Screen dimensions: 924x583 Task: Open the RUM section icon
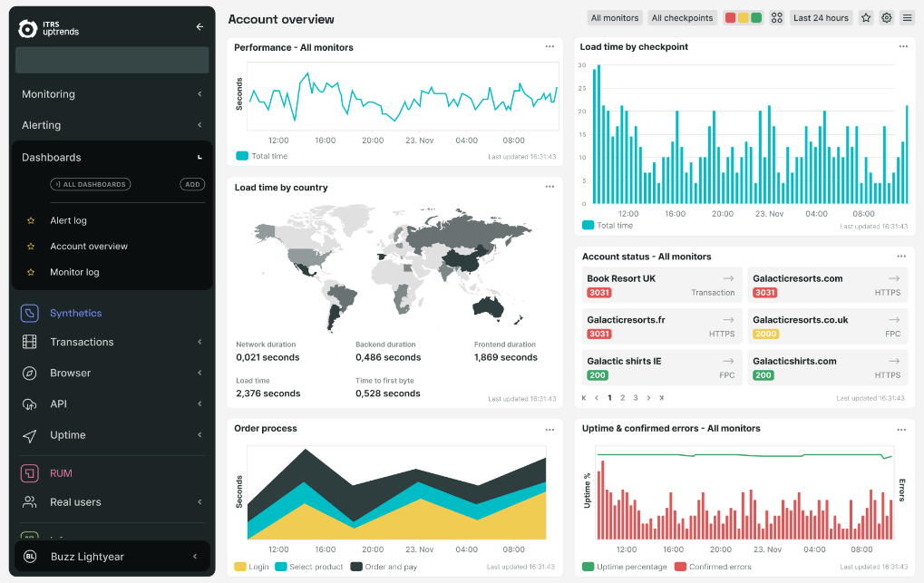(x=28, y=472)
